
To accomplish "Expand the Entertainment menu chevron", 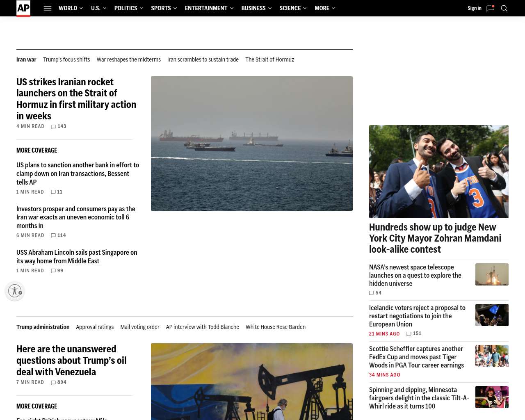I will point(232,8).
